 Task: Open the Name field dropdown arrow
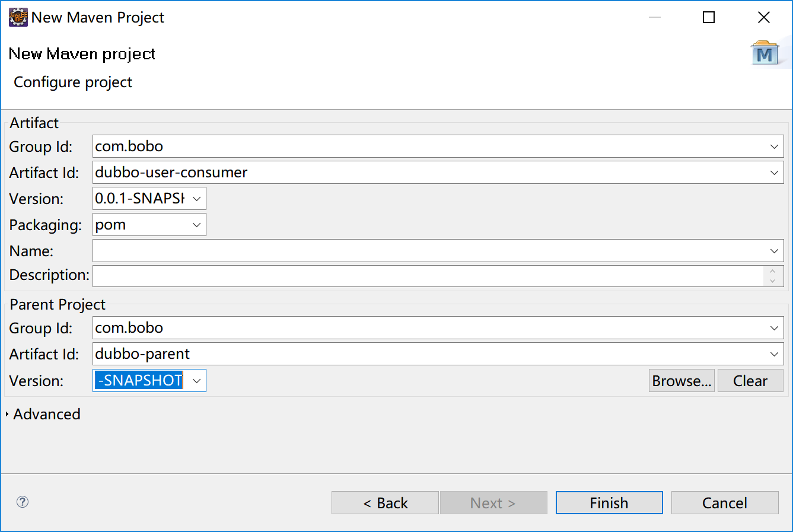pyautogui.click(x=774, y=251)
